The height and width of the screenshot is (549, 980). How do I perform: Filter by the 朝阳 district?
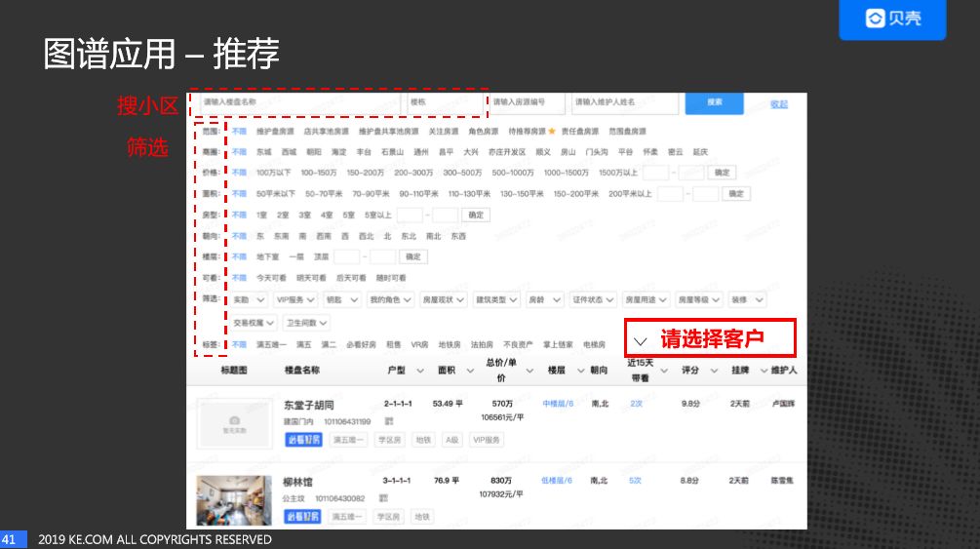tap(314, 152)
